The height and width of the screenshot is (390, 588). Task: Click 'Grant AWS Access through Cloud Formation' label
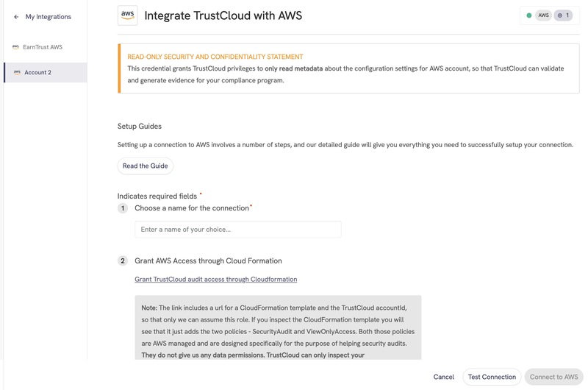pyautogui.click(x=208, y=261)
